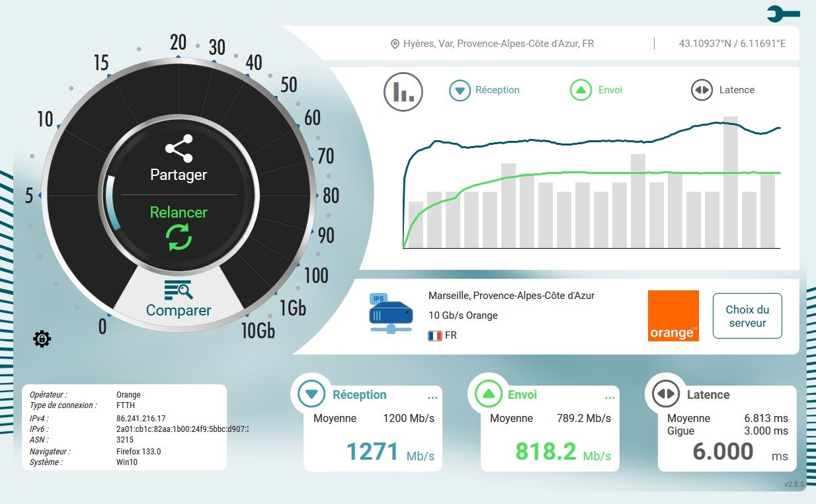Click the Orange operator logo

pos(673,315)
